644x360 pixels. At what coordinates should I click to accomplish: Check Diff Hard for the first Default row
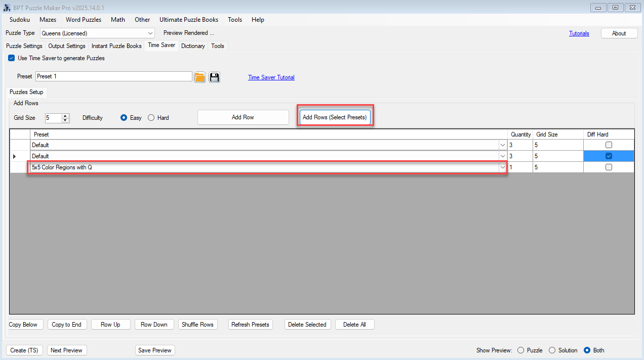pyautogui.click(x=609, y=145)
